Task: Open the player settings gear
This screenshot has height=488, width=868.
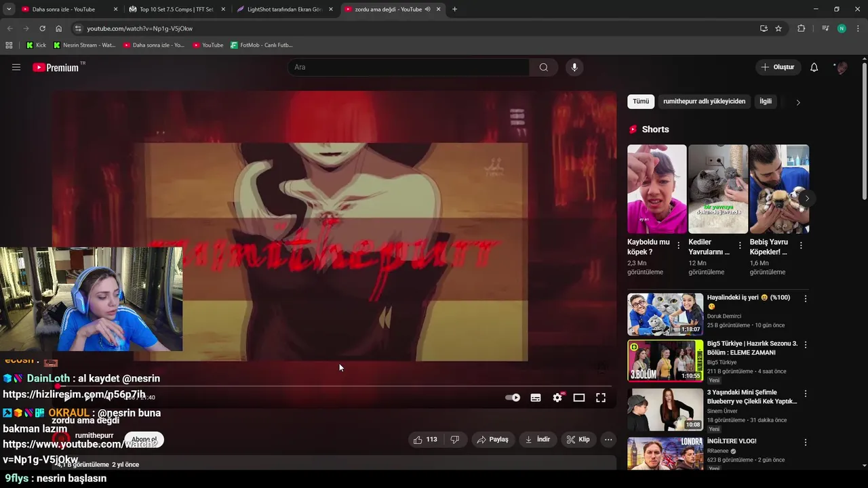Action: point(557,398)
